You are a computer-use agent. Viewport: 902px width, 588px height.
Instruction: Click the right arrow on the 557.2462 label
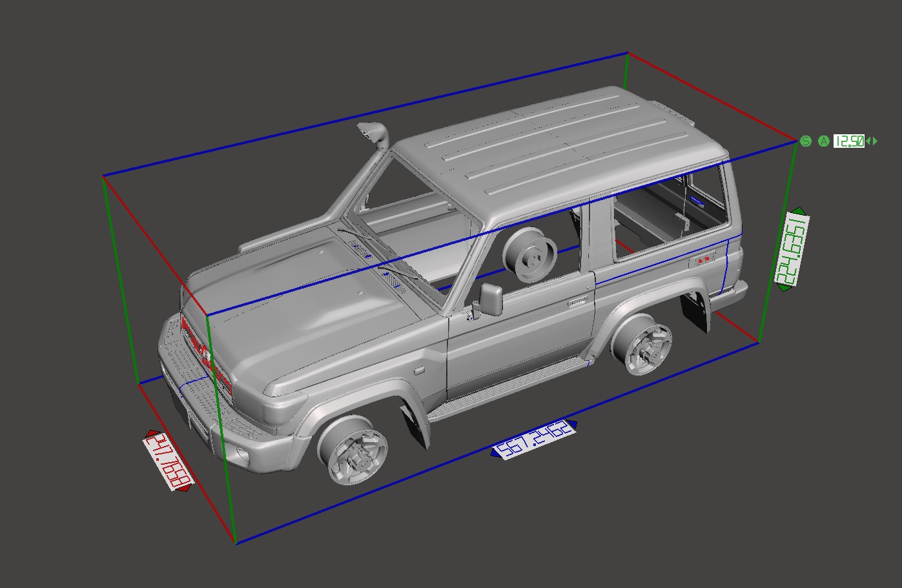[571, 425]
